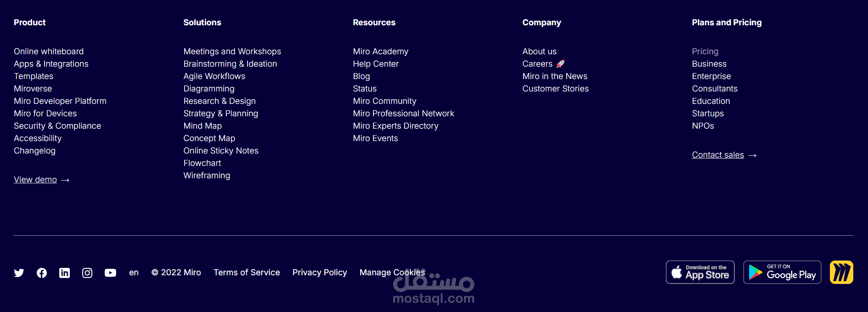
Task: Open Miro's YouTube channel icon
Action: click(x=110, y=273)
